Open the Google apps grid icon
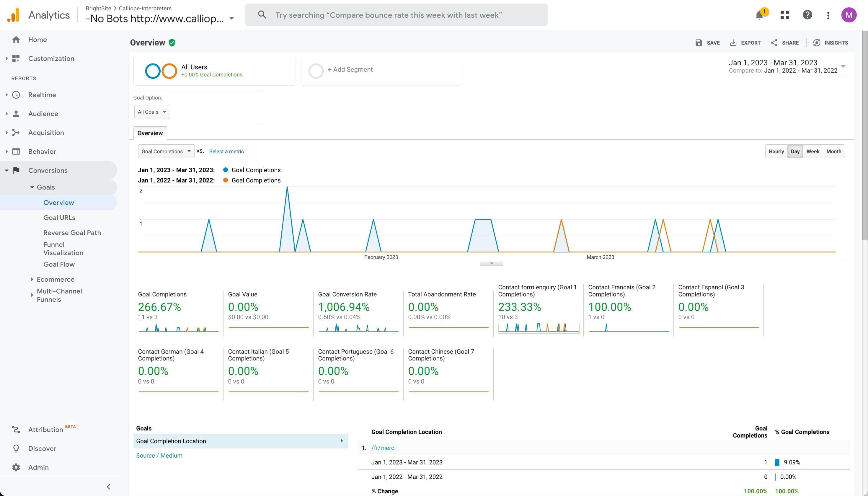Screen dimensions: 868x496 point(784,15)
